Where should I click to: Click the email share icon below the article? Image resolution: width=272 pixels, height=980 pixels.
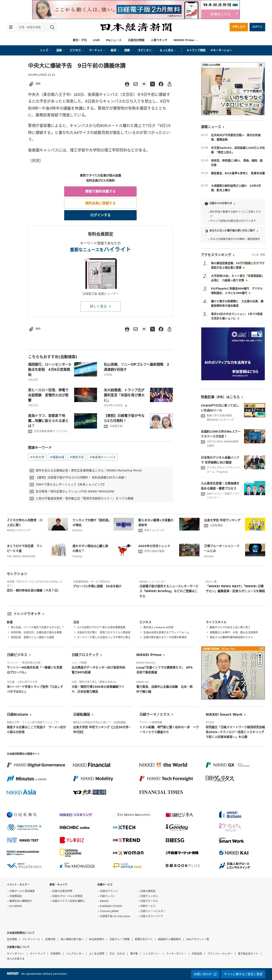pyautogui.click(x=136, y=329)
